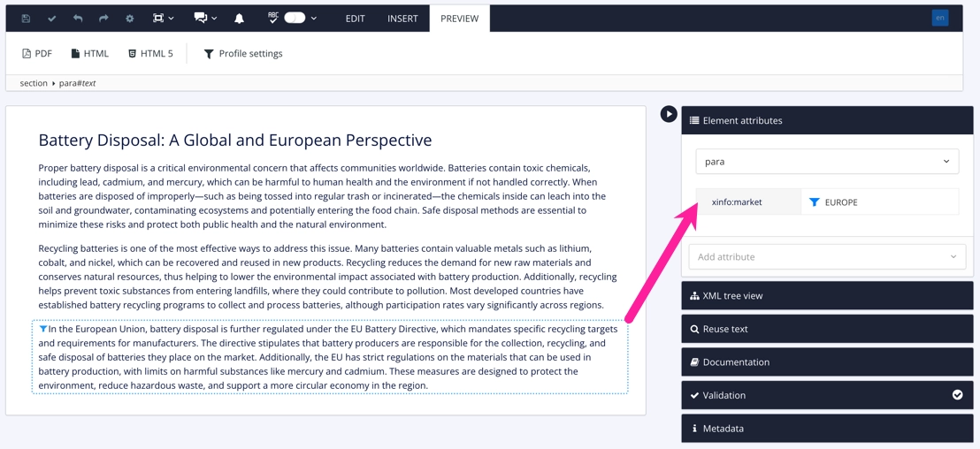Preview as HTML
Viewport: 980px width, 449px height.
coord(90,54)
